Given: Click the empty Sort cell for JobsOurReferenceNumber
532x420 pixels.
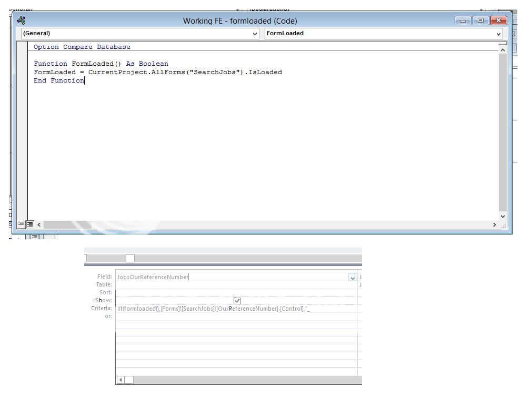Looking at the screenshot, I should [x=210, y=292].
